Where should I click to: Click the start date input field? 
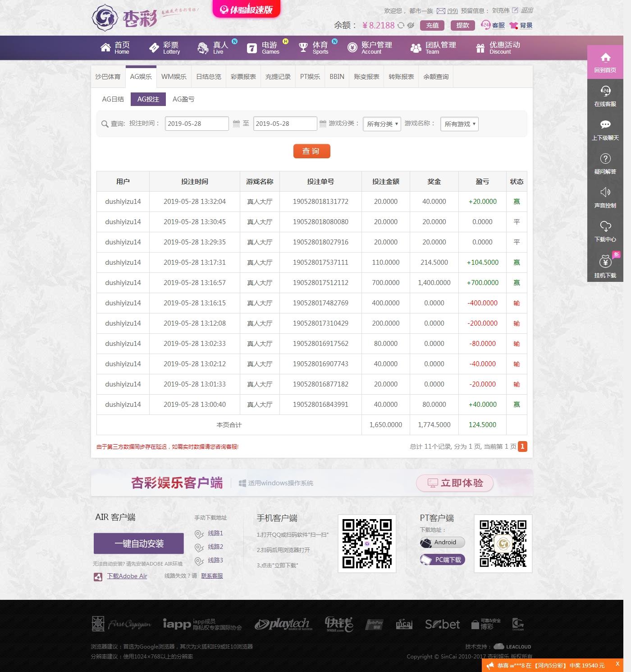coord(197,124)
